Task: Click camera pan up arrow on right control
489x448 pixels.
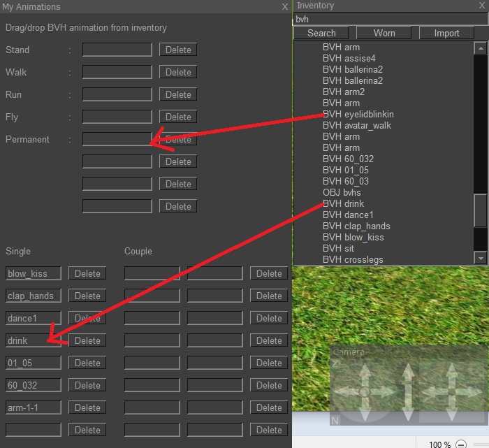Action: (x=451, y=373)
